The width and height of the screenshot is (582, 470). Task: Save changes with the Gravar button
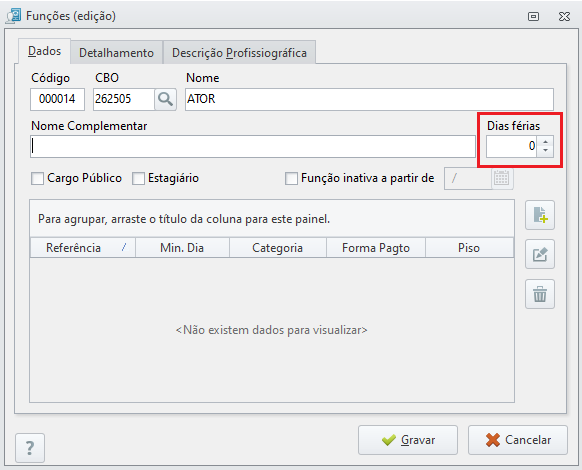coord(408,440)
